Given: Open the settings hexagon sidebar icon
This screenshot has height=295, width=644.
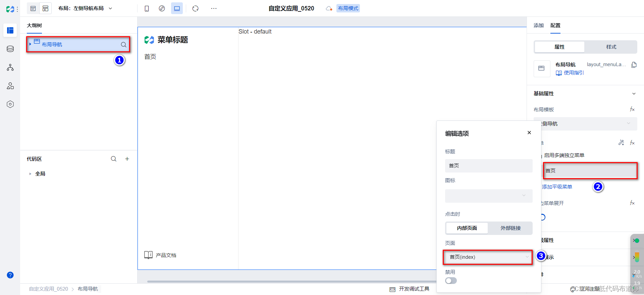Looking at the screenshot, I should coord(10,104).
